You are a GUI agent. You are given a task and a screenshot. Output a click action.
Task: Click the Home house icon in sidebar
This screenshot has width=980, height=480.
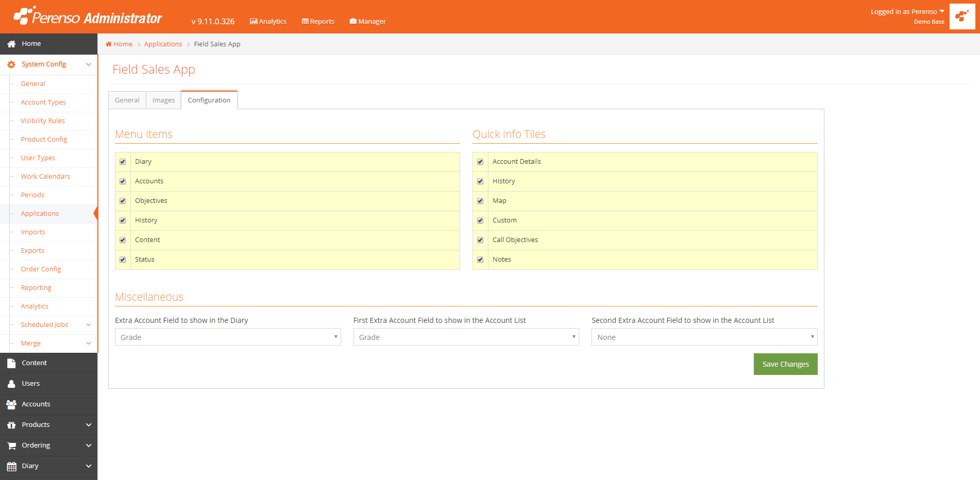(11, 44)
